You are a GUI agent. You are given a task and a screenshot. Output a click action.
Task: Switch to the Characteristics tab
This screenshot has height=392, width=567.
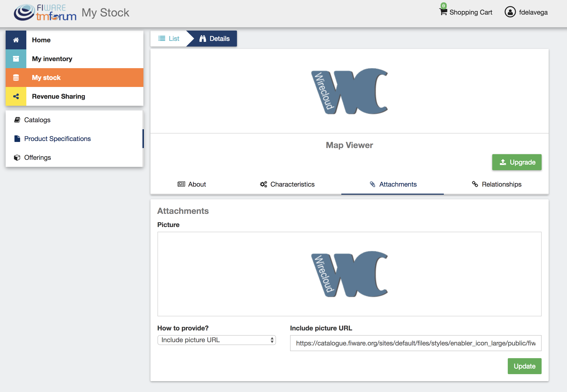pyautogui.click(x=287, y=184)
